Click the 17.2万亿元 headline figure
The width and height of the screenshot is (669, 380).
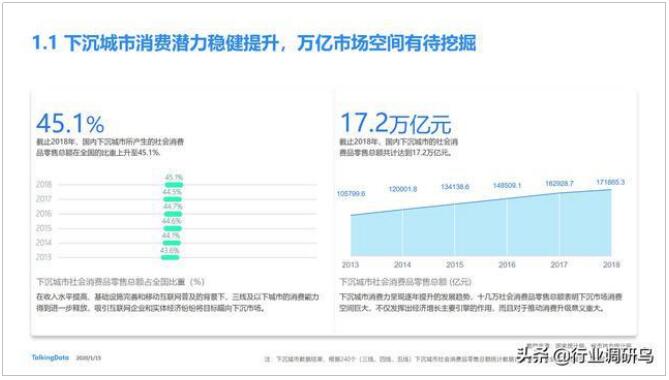tap(395, 123)
